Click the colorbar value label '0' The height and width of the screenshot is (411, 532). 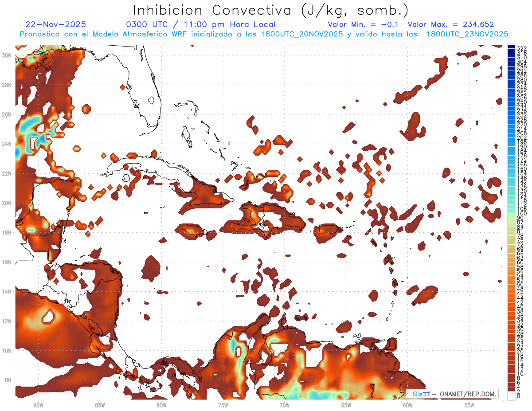(x=519, y=396)
